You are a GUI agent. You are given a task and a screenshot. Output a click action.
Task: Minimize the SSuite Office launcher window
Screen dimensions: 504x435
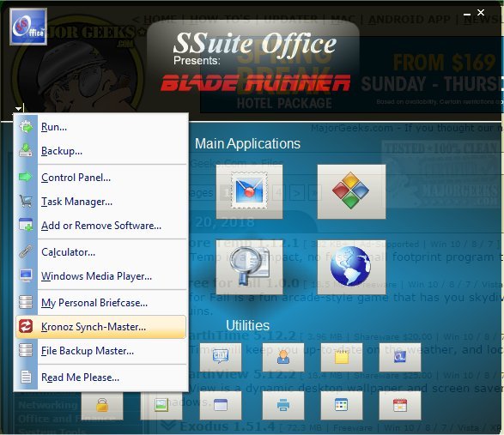point(467,14)
